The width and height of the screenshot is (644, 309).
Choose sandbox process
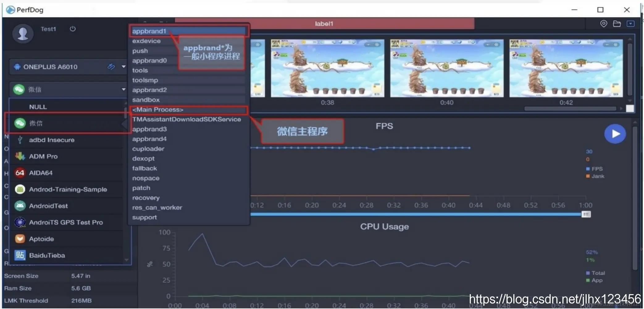pos(188,100)
